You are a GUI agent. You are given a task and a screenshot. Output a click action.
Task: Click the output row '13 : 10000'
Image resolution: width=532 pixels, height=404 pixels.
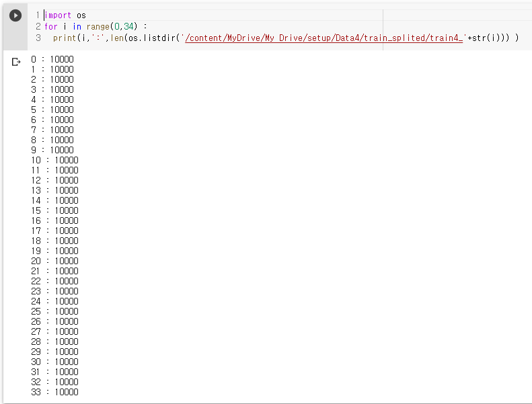coord(54,190)
